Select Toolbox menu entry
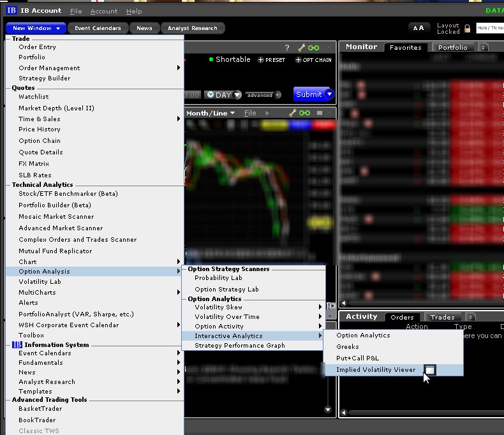The height and width of the screenshot is (435, 504). 94,335
